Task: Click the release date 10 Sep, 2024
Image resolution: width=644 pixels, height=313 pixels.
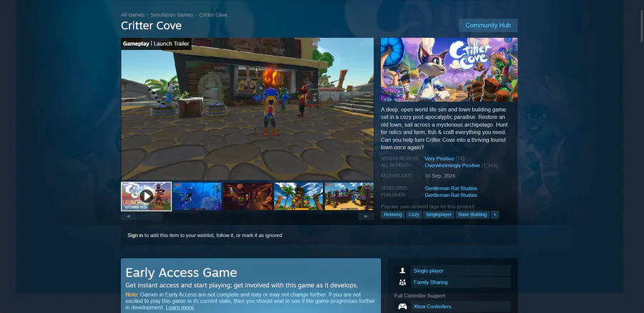Action: coord(439,175)
